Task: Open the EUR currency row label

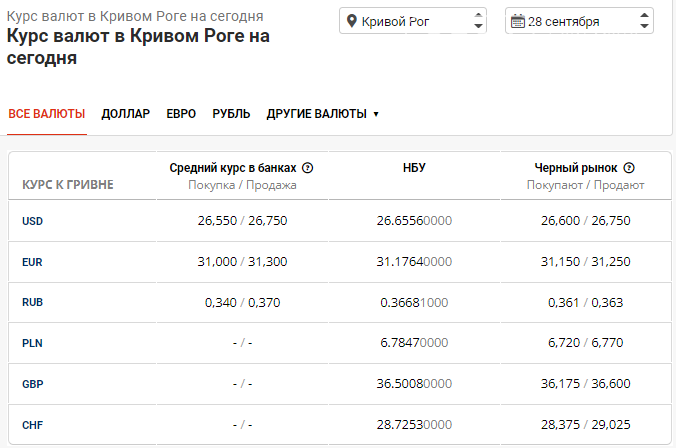Action: pos(32,262)
